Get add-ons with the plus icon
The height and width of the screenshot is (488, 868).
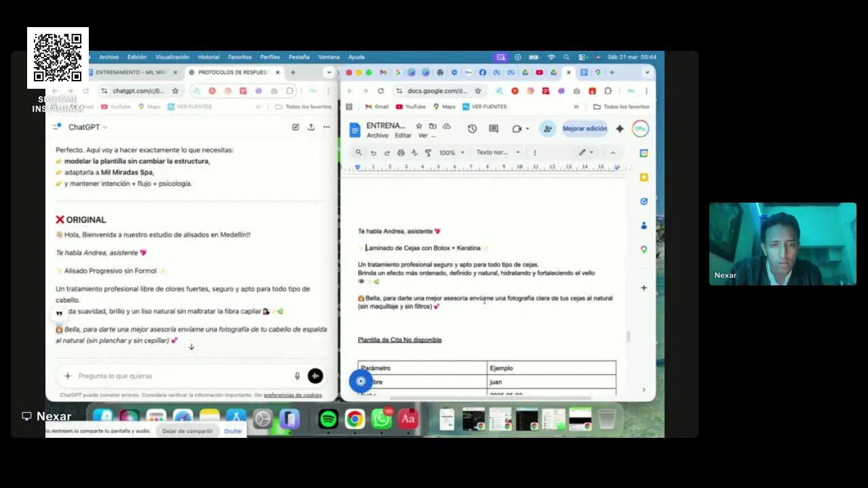[644, 287]
